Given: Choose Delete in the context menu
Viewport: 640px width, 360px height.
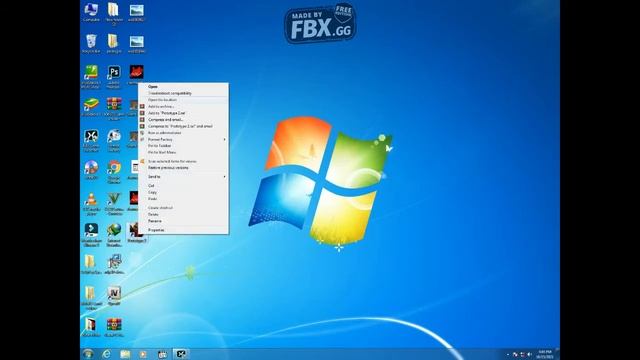Looking at the screenshot, I should click(x=183, y=214).
